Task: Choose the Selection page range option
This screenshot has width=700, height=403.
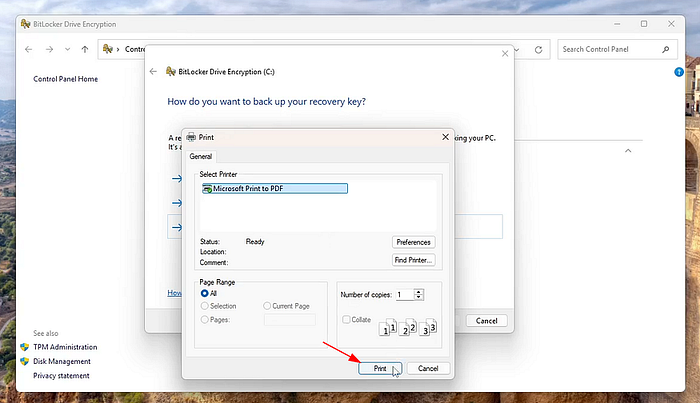Action: click(204, 306)
